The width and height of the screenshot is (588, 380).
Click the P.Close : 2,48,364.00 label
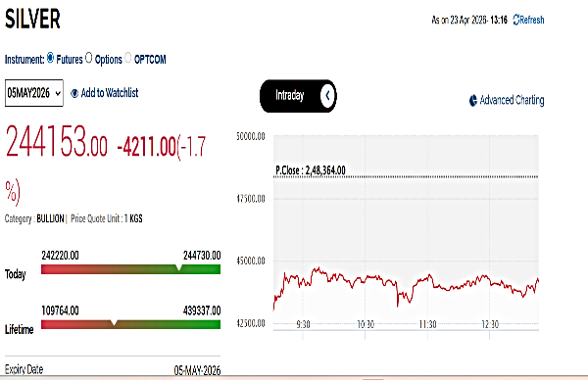(x=311, y=170)
